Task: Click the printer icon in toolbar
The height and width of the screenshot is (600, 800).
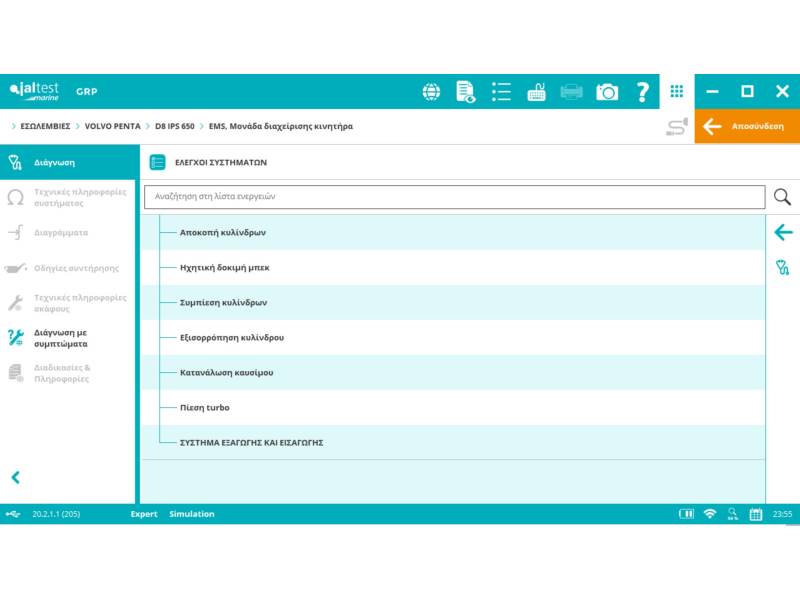Action: 571,92
